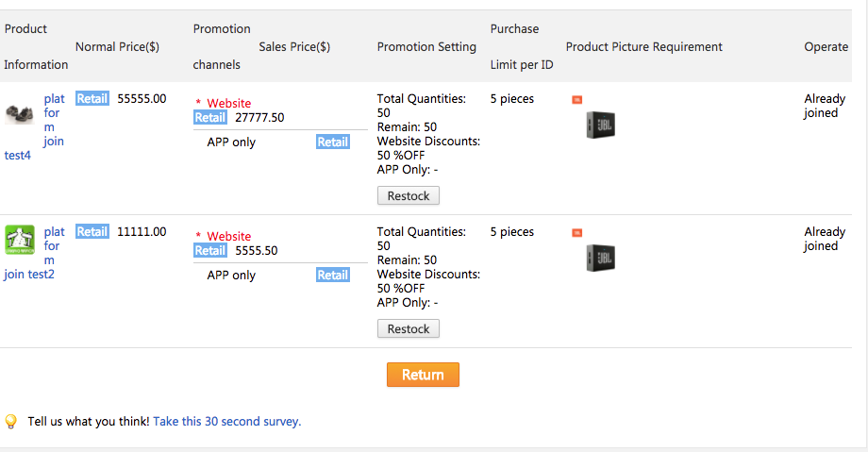Restock the platform join test4 product

tap(408, 196)
